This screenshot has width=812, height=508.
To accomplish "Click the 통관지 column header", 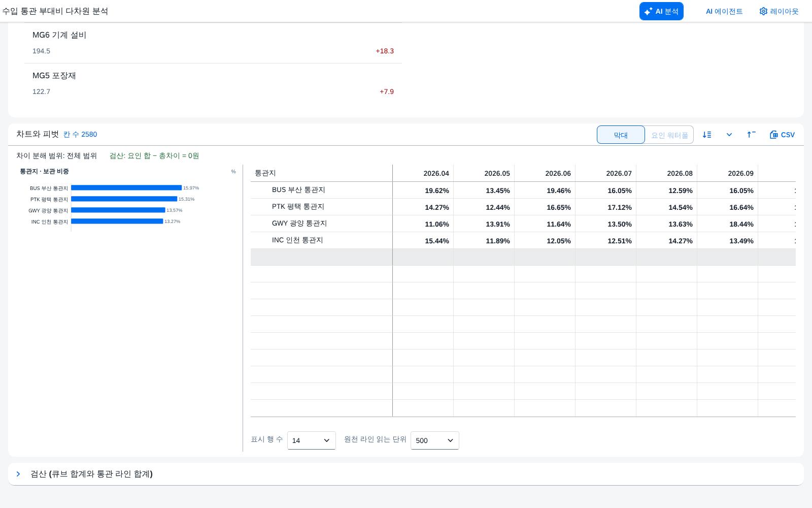I will (x=321, y=173).
